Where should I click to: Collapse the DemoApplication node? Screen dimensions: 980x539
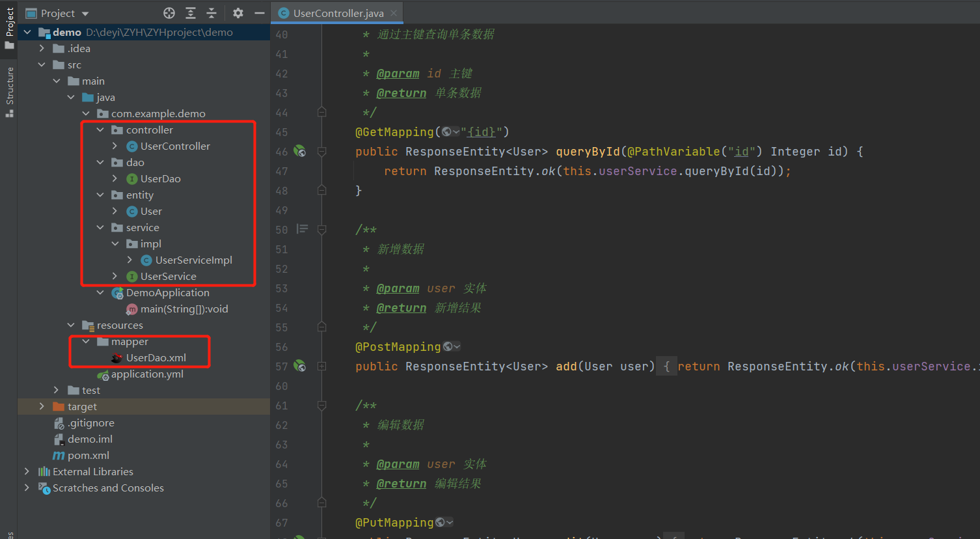pyautogui.click(x=100, y=292)
